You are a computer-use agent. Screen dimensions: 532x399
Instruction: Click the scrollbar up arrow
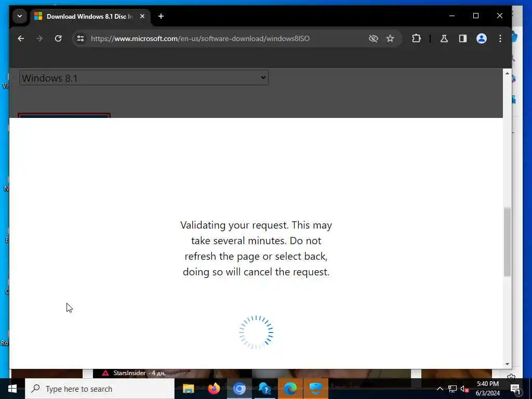coord(507,73)
